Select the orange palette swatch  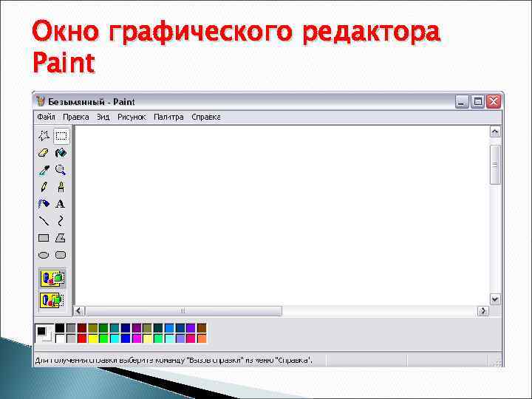click(x=202, y=338)
